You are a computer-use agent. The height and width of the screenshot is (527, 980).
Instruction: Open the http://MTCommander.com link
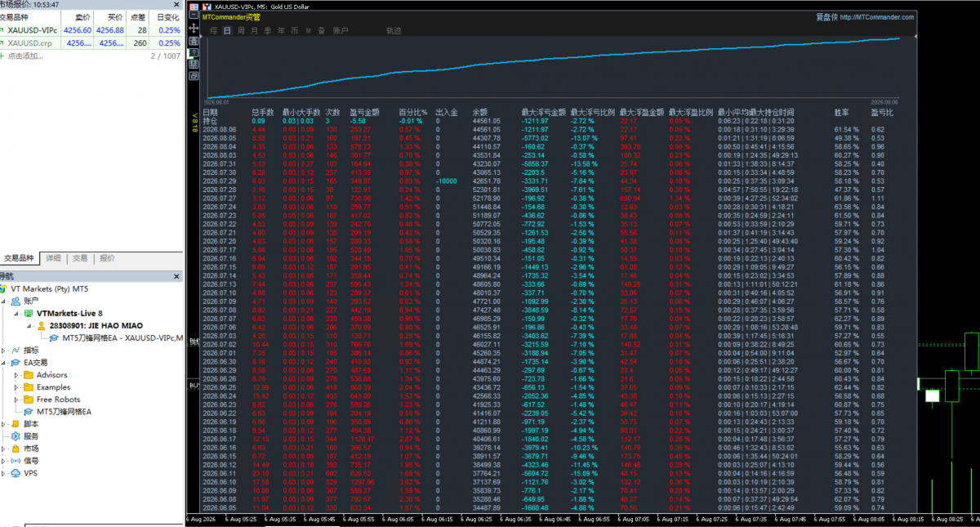(x=876, y=16)
